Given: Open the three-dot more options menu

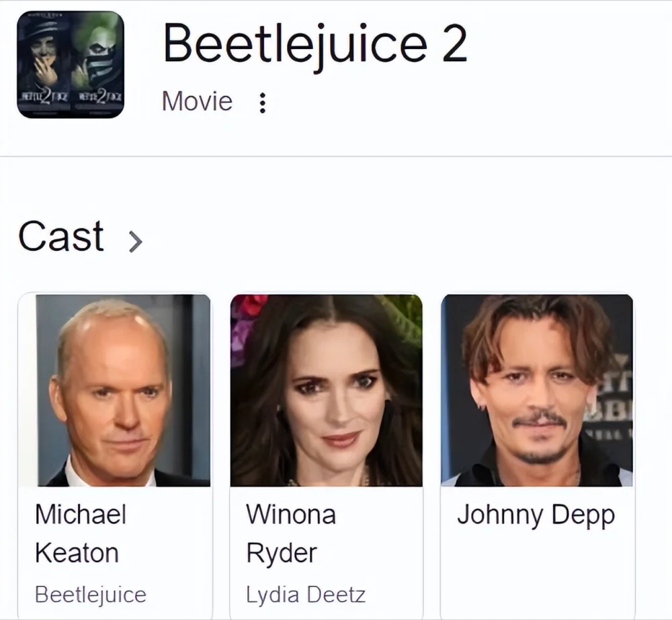Looking at the screenshot, I should click(263, 103).
